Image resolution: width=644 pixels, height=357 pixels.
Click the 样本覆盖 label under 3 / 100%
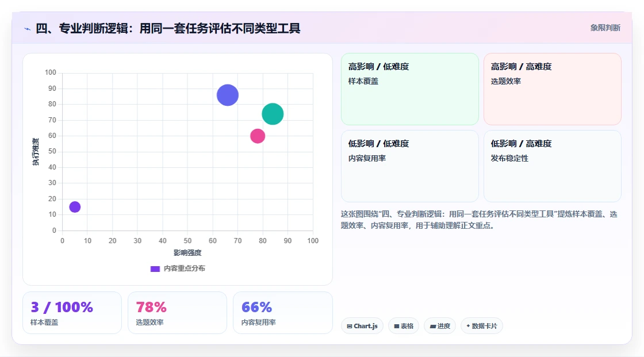44,323
